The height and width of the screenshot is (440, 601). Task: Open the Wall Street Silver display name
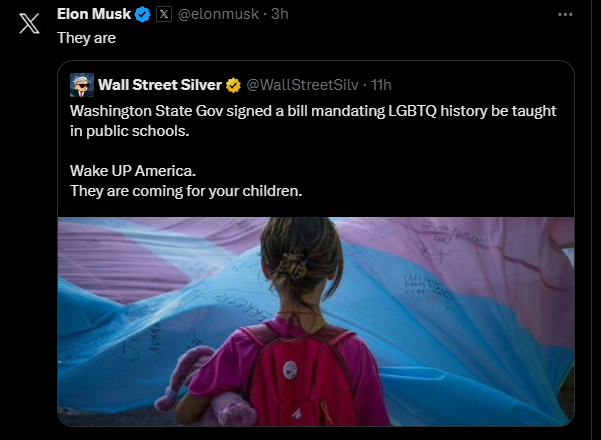(159, 83)
